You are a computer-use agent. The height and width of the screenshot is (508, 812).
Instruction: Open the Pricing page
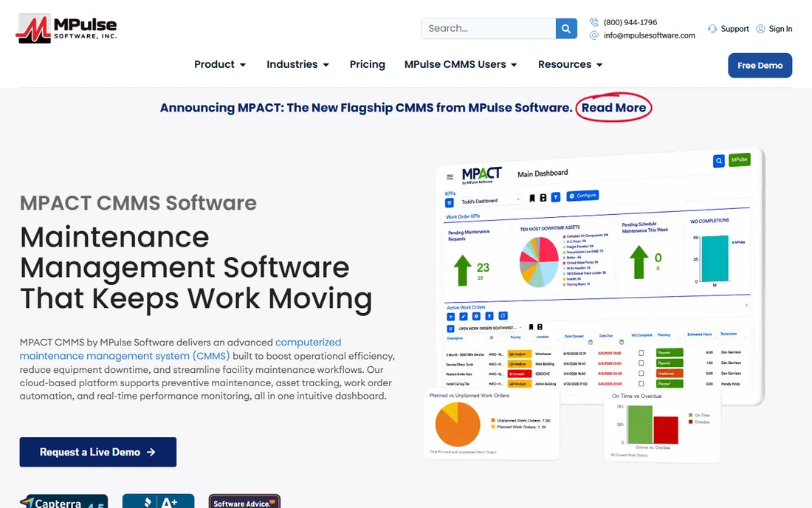pos(367,65)
